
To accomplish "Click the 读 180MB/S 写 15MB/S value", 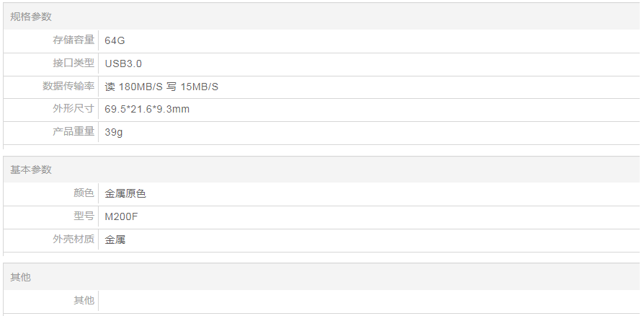I will point(161,87).
